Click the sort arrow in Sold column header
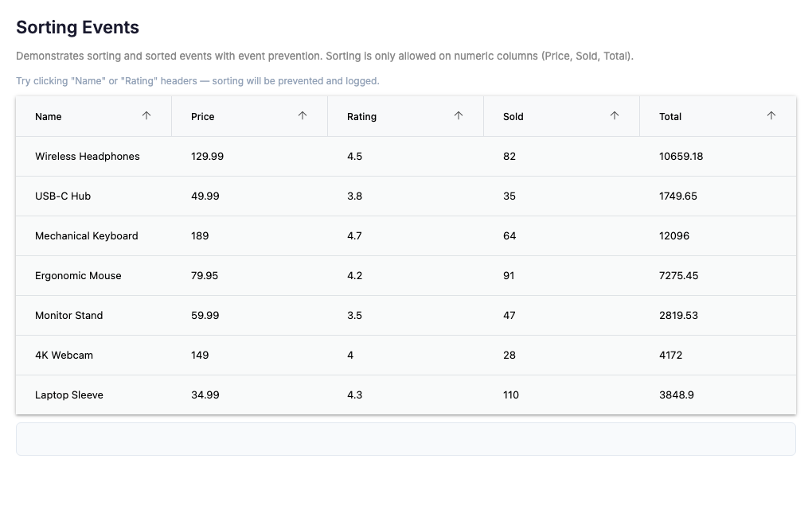 click(x=615, y=116)
